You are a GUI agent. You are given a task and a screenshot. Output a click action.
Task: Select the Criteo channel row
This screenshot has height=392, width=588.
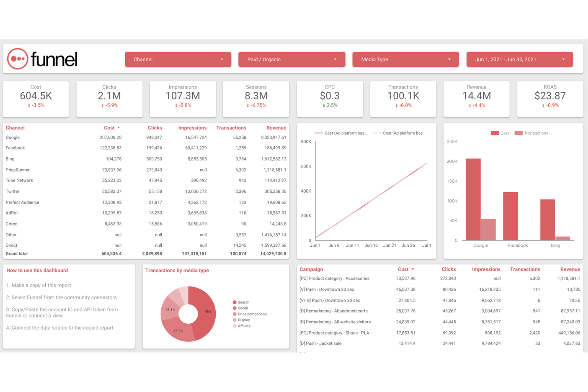click(x=146, y=224)
